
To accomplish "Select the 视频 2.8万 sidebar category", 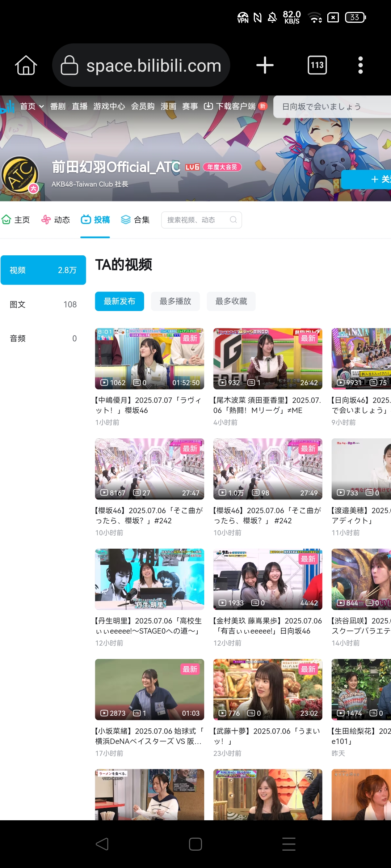I will [x=43, y=270].
